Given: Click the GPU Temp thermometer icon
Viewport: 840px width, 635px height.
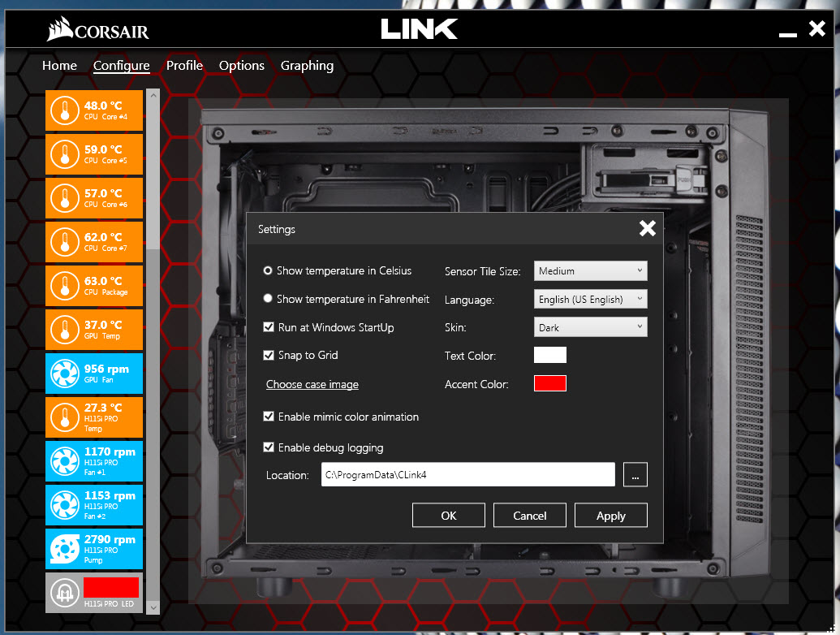Looking at the screenshot, I should point(65,330).
